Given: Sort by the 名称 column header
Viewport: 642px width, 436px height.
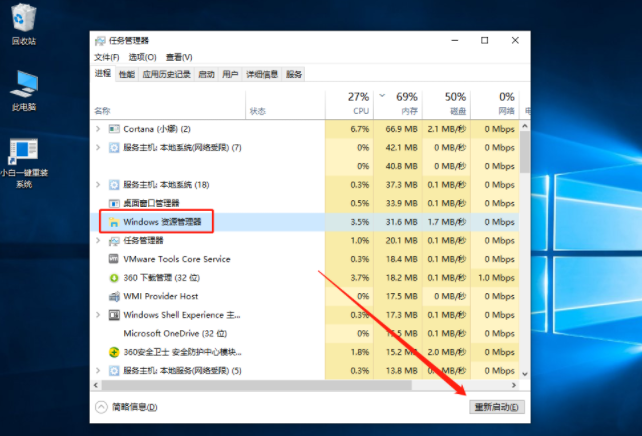Looking at the screenshot, I should point(168,105).
